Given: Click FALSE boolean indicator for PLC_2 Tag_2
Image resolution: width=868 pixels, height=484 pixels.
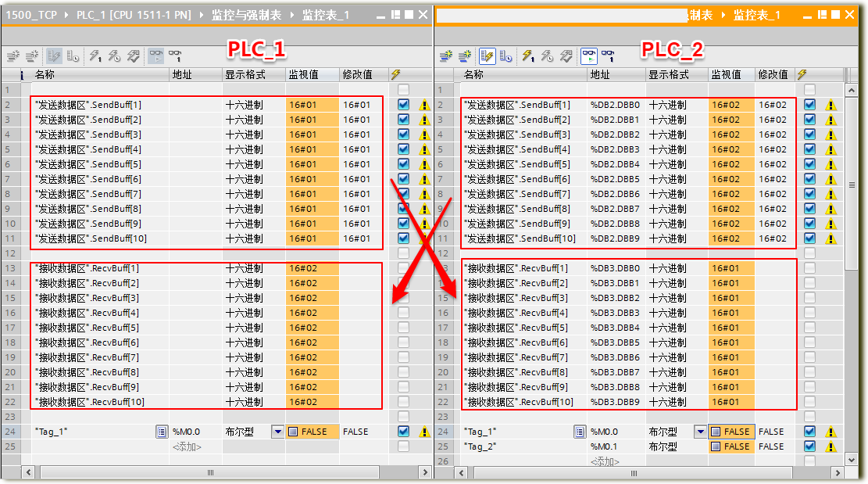Looking at the screenshot, I should tap(716, 446).
